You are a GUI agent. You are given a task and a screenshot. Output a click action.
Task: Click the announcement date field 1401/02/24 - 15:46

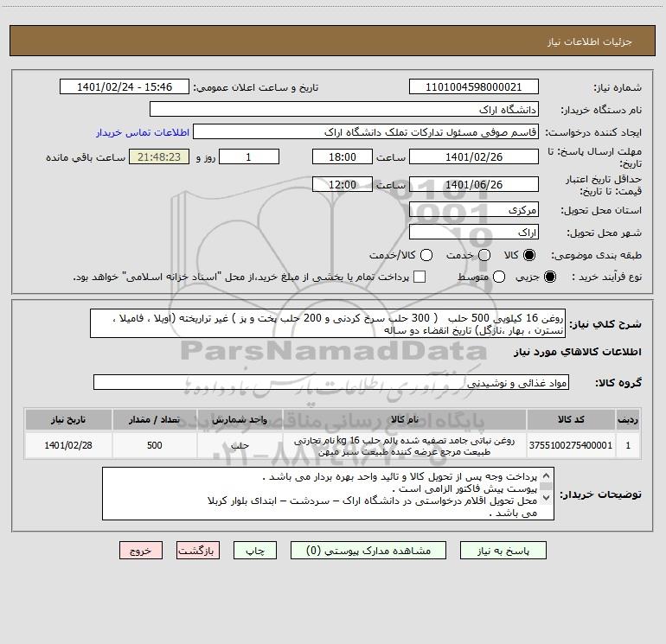coord(125,87)
